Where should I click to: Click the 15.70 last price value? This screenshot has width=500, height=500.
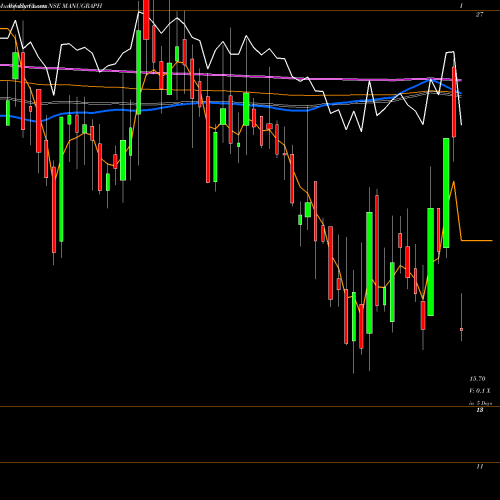[477, 379]
